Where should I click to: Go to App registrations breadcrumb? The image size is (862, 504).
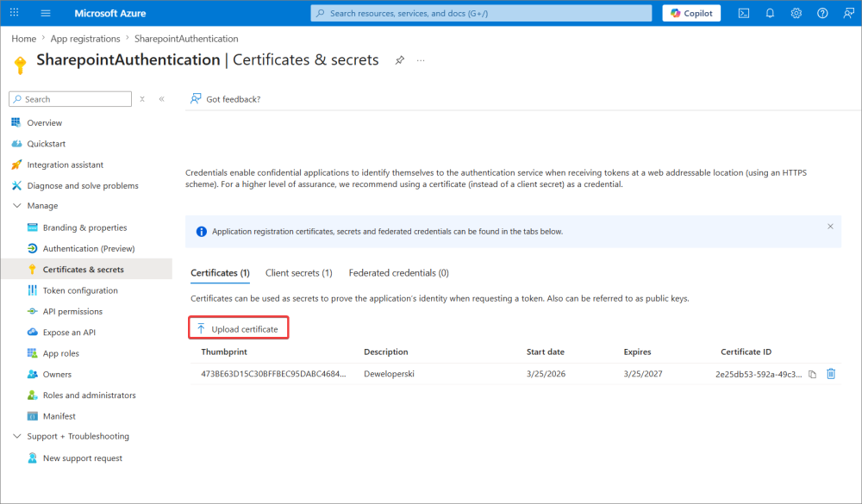point(85,39)
